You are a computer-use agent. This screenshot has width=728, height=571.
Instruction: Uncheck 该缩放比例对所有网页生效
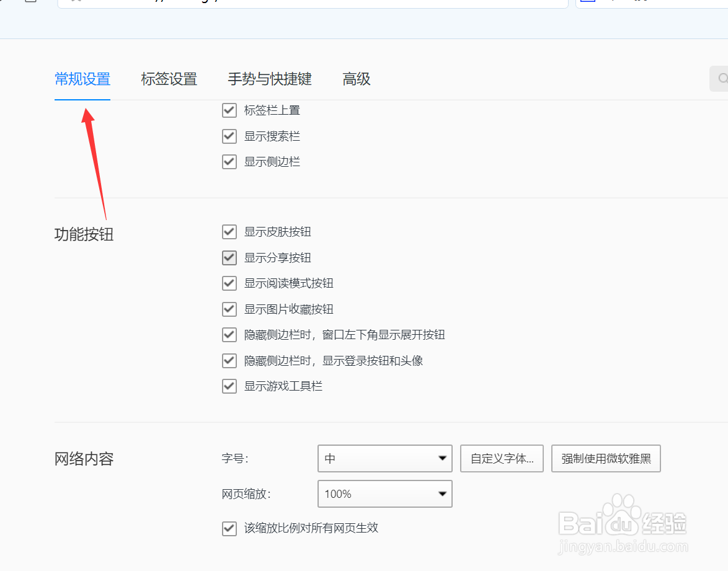click(x=229, y=528)
